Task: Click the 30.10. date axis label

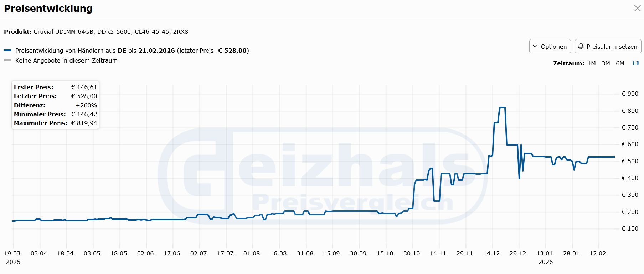Action: 412,253
